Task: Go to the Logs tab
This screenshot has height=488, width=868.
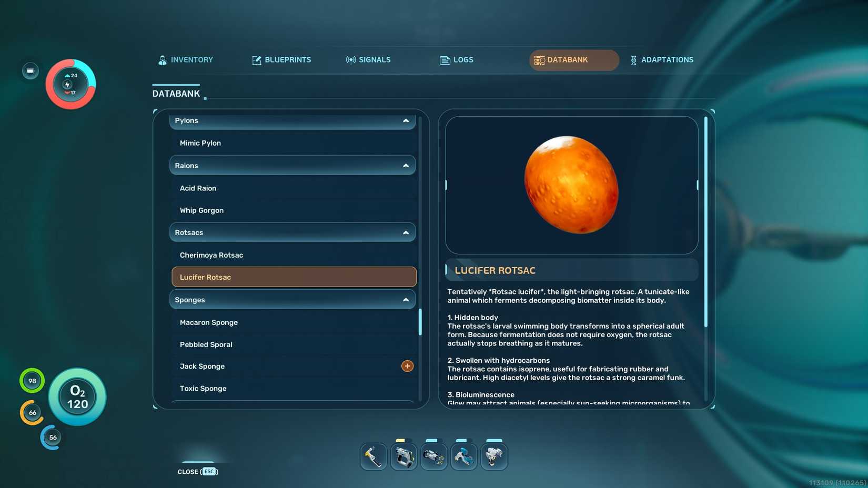Action: click(x=457, y=60)
